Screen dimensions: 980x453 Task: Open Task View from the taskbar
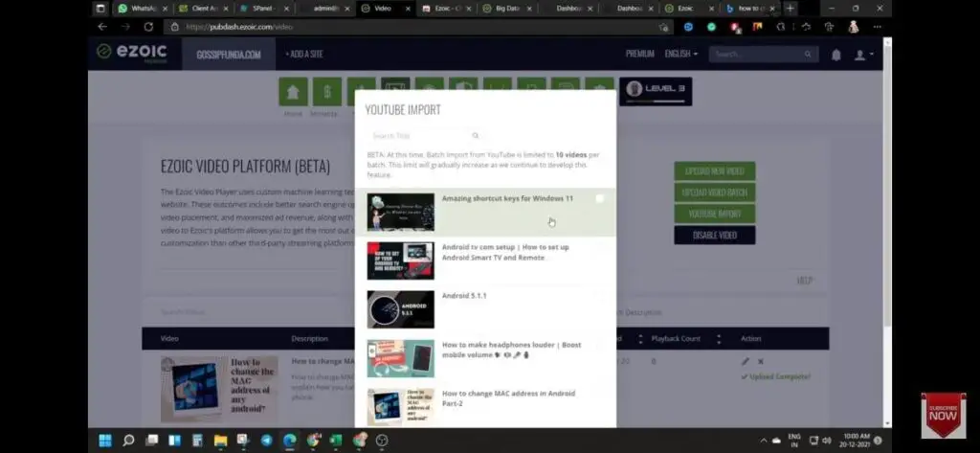click(x=151, y=441)
